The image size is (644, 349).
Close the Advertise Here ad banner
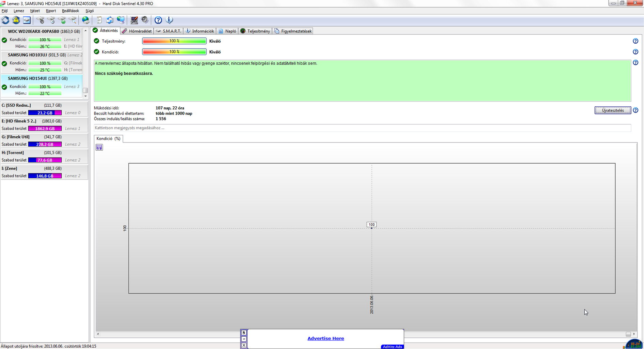(244, 346)
